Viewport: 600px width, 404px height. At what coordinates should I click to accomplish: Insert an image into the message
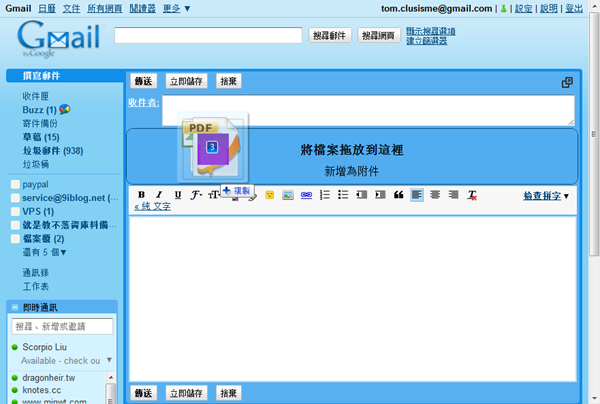(x=288, y=195)
